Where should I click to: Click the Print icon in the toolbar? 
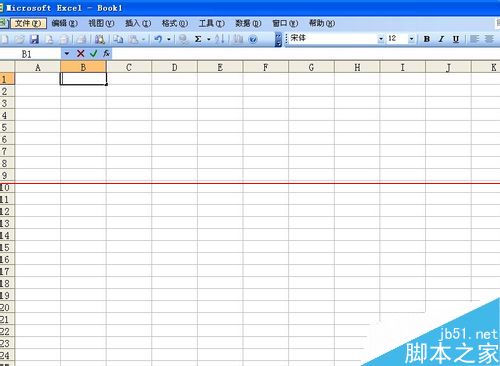coord(64,39)
